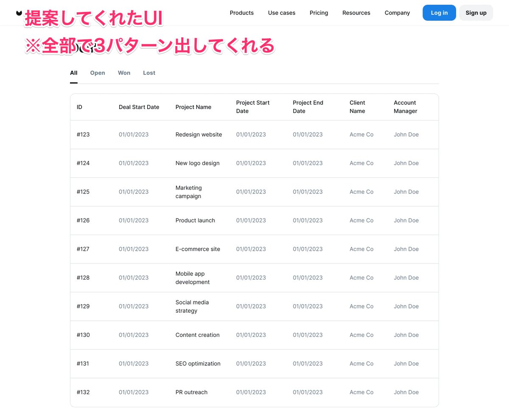Open the Company menu
The width and height of the screenshot is (509, 420).
(x=397, y=13)
